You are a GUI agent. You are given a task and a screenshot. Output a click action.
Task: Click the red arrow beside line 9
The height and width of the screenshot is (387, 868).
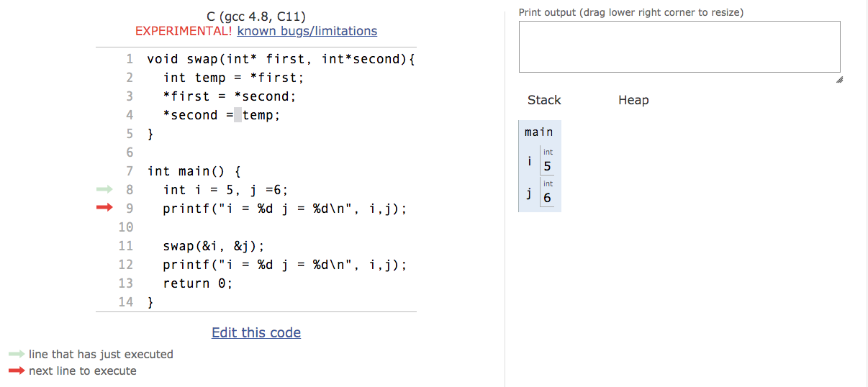click(105, 209)
